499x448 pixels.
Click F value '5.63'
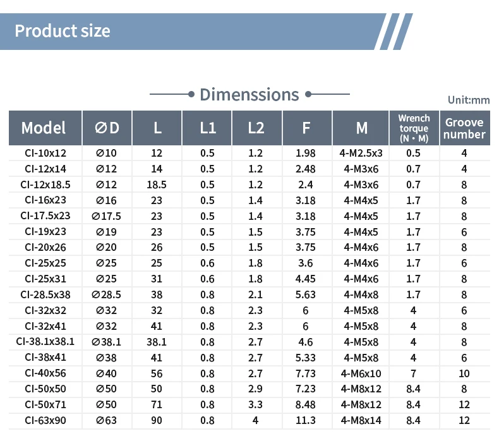tap(306, 295)
